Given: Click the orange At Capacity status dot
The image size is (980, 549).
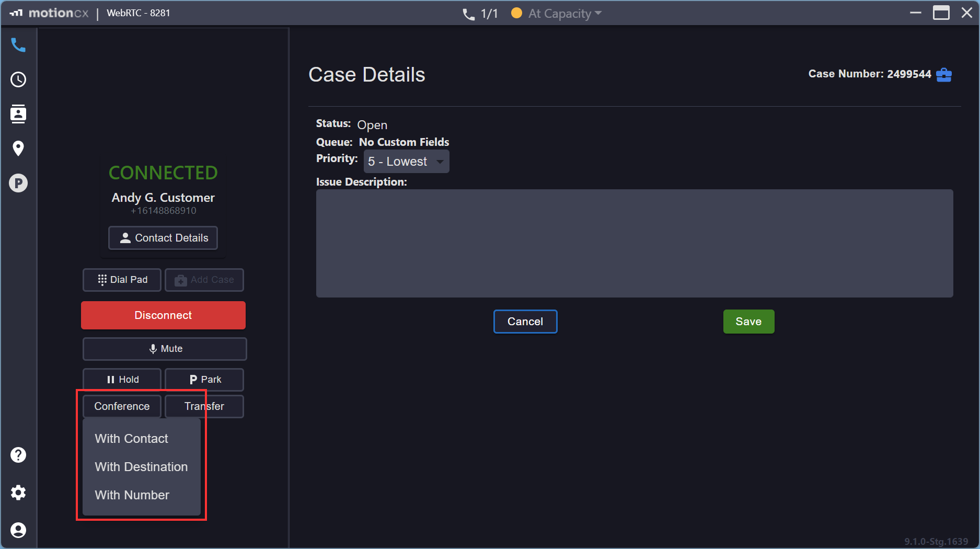Looking at the screenshot, I should coord(516,13).
